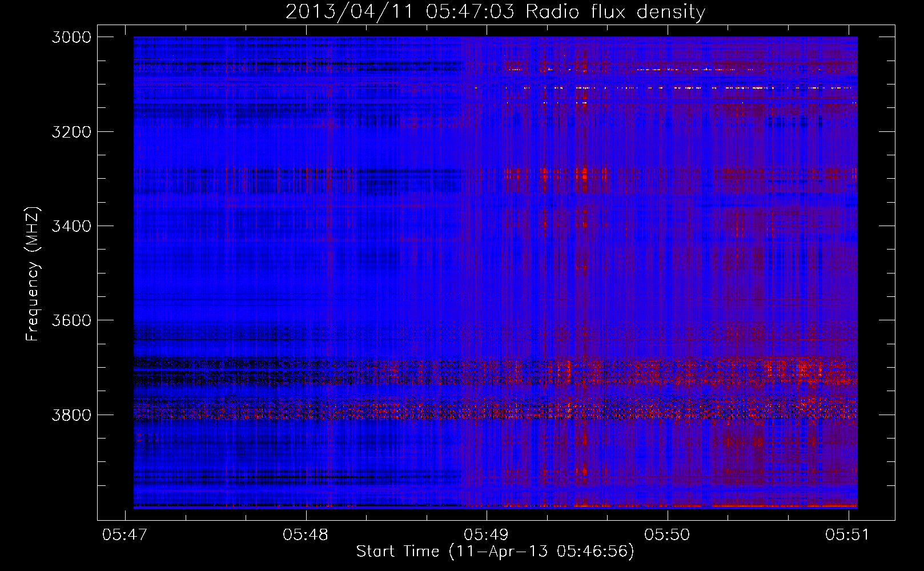Viewport: 924px width, 571px height.
Task: Click the 05:51 time tick label
Action: 847,534
